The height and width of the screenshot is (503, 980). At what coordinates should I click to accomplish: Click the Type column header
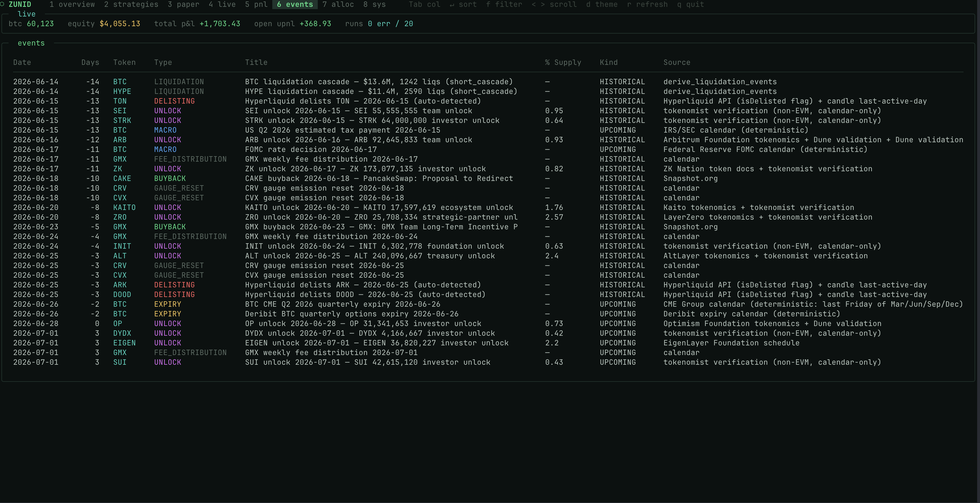tap(163, 62)
